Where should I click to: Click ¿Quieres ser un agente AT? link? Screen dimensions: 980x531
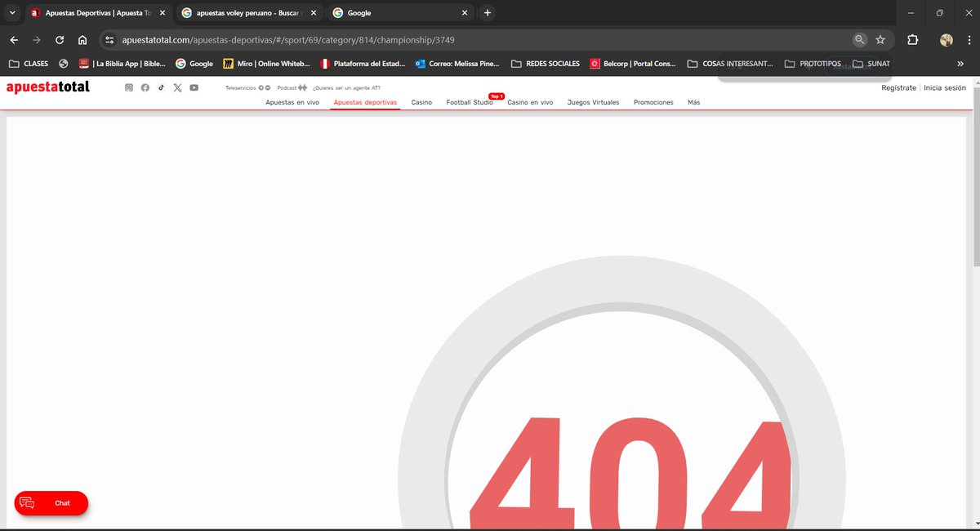(x=346, y=87)
